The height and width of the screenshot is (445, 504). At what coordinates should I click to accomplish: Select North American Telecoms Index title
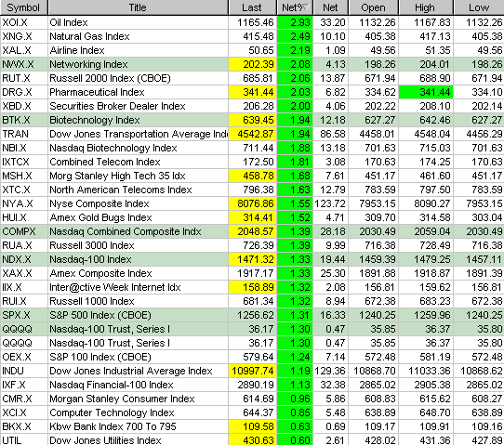[121, 190]
